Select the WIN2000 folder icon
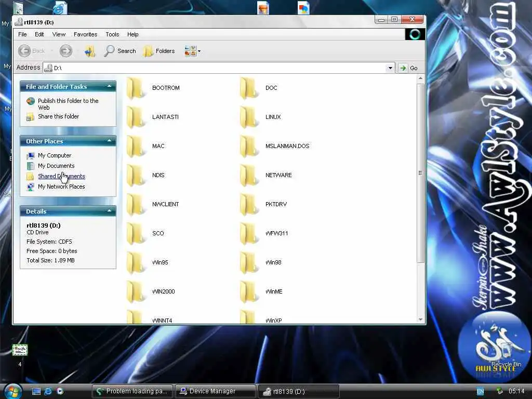Screen dimensions: 532x399 pyautogui.click(x=136, y=292)
